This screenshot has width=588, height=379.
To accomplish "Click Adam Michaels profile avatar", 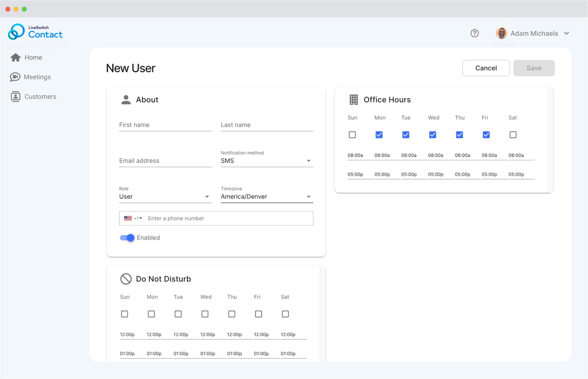I will 501,33.
